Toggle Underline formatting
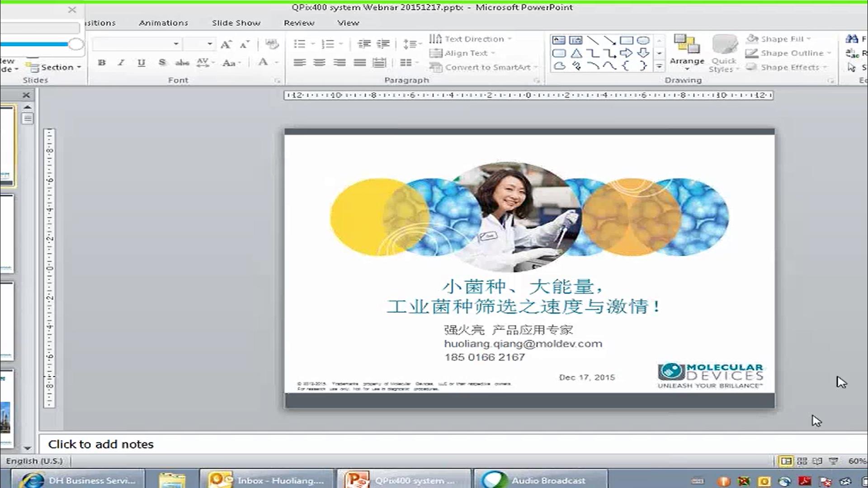The height and width of the screenshot is (488, 868). point(142,63)
